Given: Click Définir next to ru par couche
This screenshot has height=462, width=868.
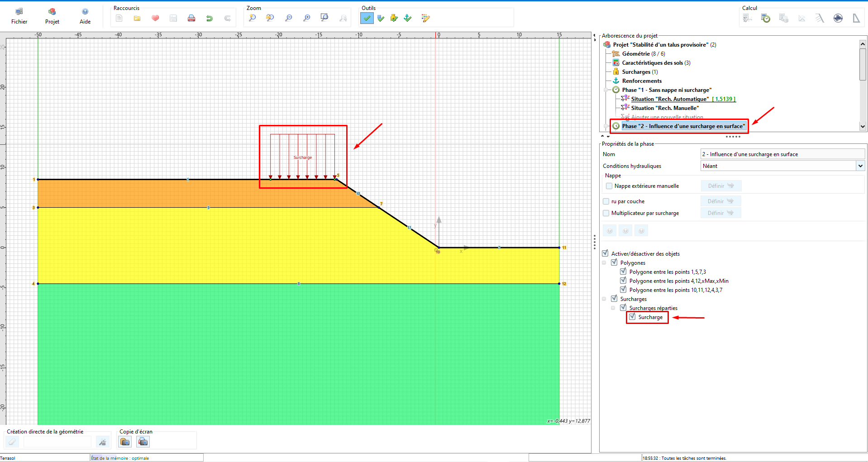Looking at the screenshot, I should (721, 201).
